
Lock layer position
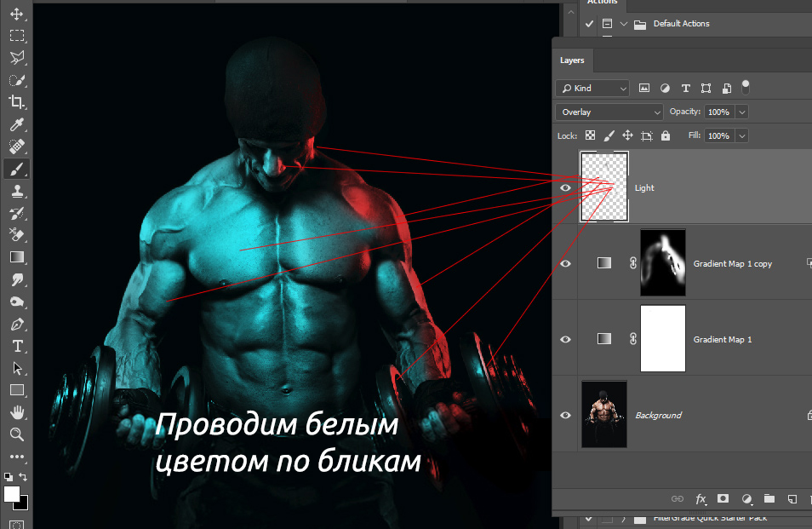[627, 135]
